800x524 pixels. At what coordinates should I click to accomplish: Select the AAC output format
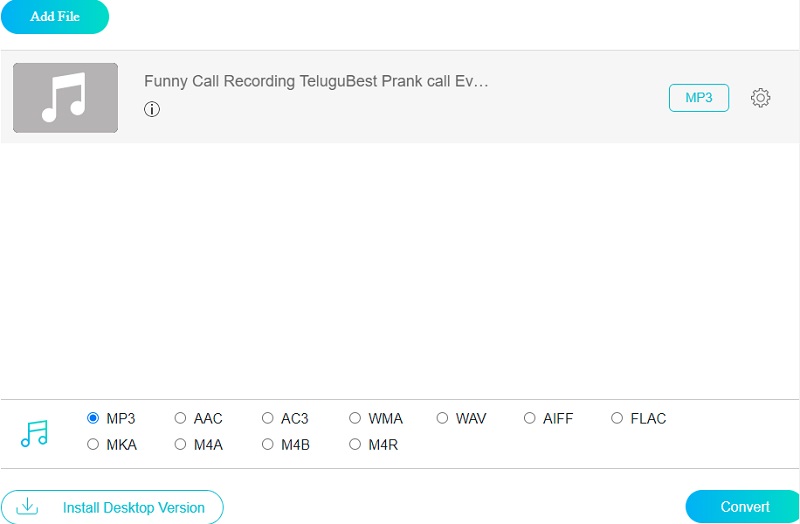[180, 419]
